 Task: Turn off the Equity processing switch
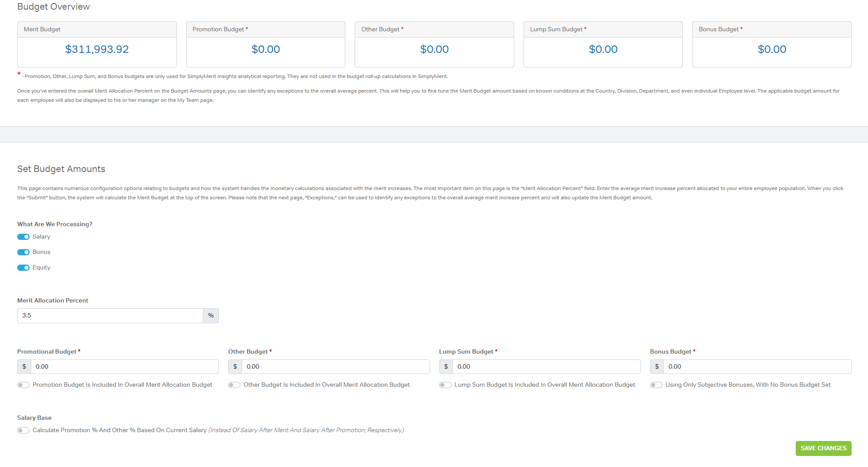coord(23,268)
